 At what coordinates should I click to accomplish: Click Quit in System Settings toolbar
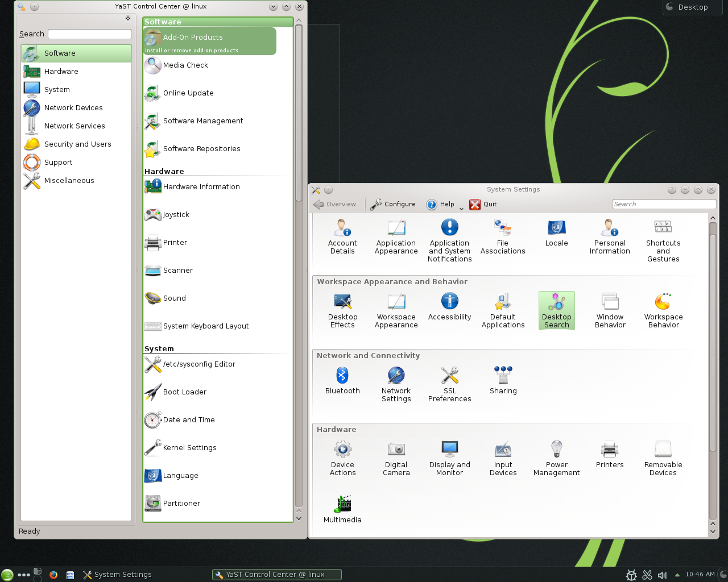click(483, 205)
